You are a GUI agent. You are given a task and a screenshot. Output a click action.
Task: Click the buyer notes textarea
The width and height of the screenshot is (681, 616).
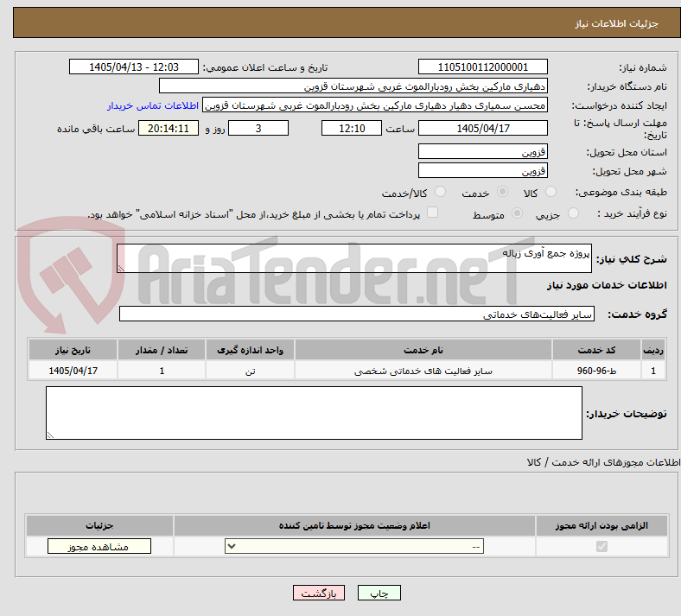point(314,413)
